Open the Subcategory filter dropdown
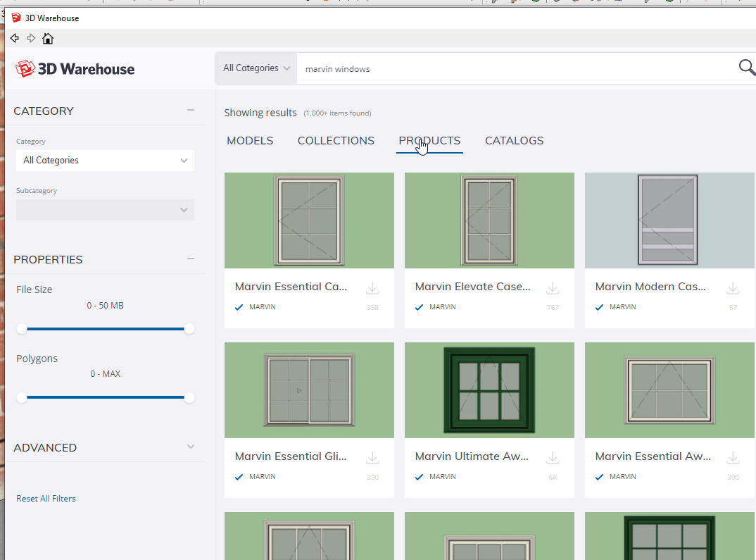The image size is (756, 560). 105,210
